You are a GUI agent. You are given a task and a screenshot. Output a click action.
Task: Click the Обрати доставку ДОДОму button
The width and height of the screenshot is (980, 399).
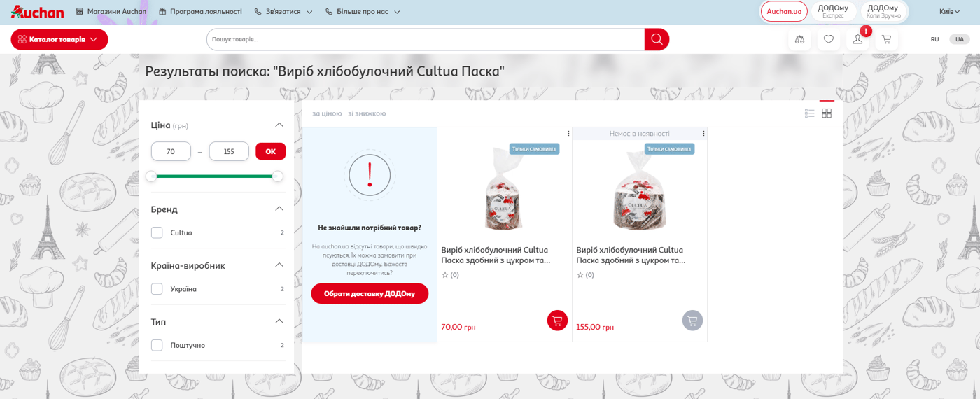[370, 294]
